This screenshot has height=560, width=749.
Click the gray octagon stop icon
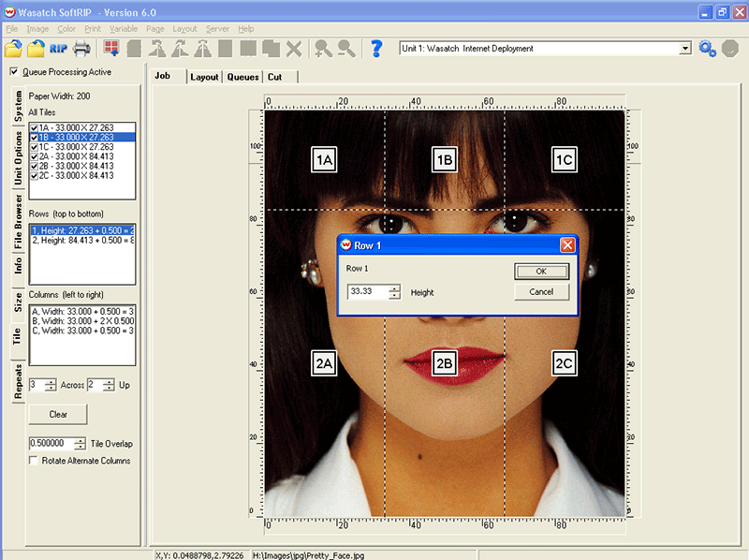728,48
